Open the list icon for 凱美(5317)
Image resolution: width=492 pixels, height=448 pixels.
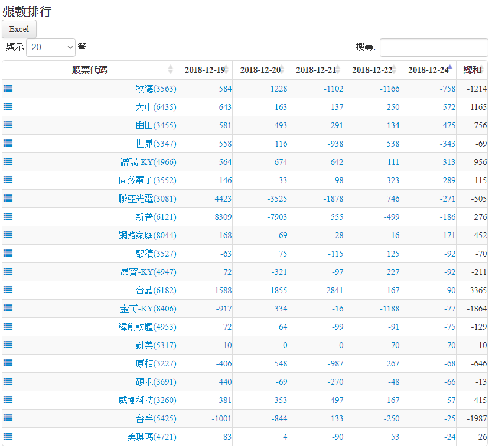pos(8,345)
